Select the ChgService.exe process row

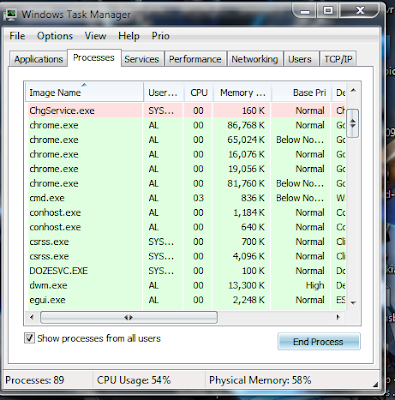coord(186,111)
